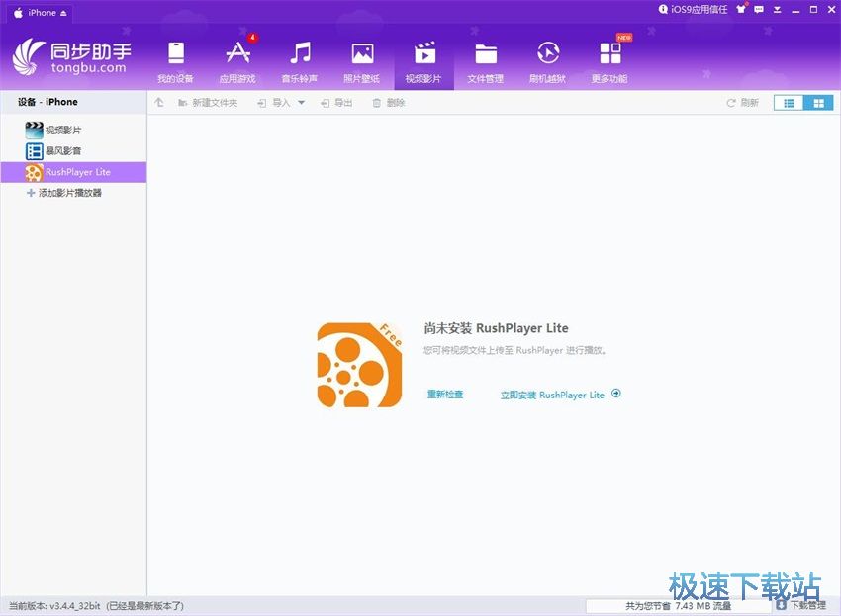Click the current version v3.4.4_32bit text
The width and height of the screenshot is (841, 616).
pos(54,606)
